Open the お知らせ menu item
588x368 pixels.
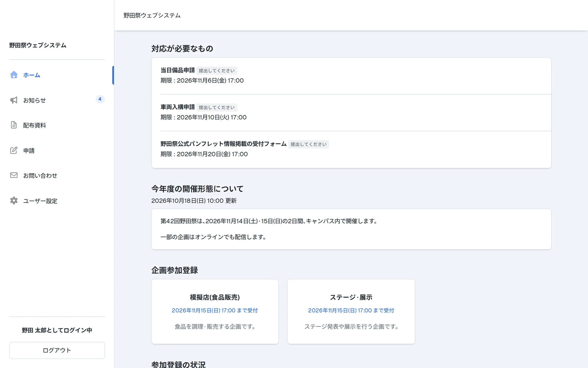point(57,100)
